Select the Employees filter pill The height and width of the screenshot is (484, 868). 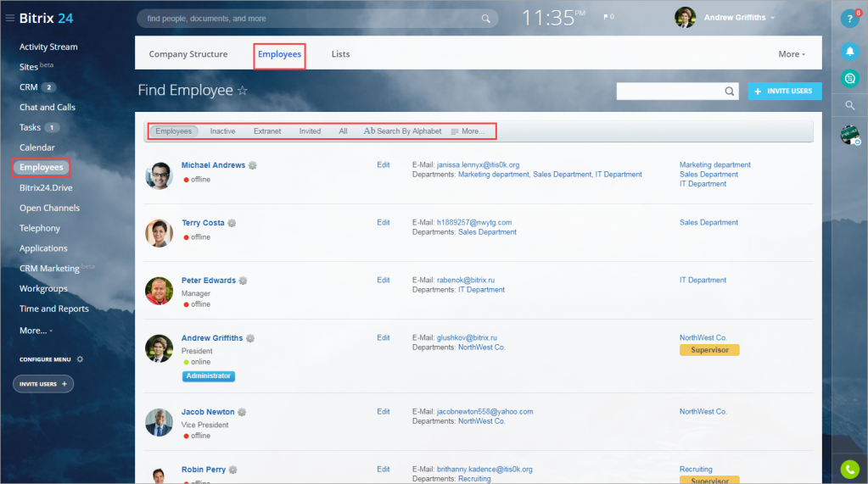click(x=173, y=131)
